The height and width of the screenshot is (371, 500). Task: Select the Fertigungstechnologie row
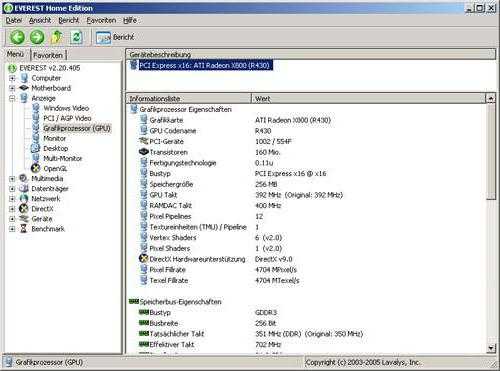pyautogui.click(x=306, y=163)
